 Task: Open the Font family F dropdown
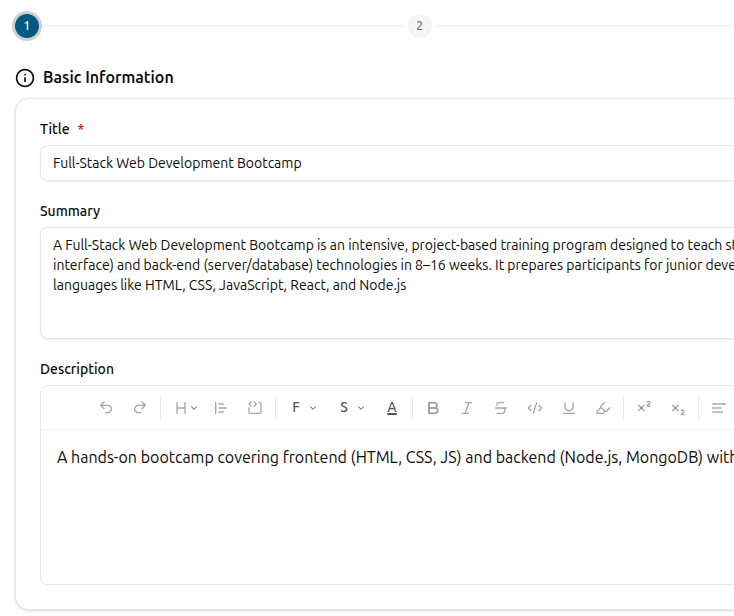304,408
